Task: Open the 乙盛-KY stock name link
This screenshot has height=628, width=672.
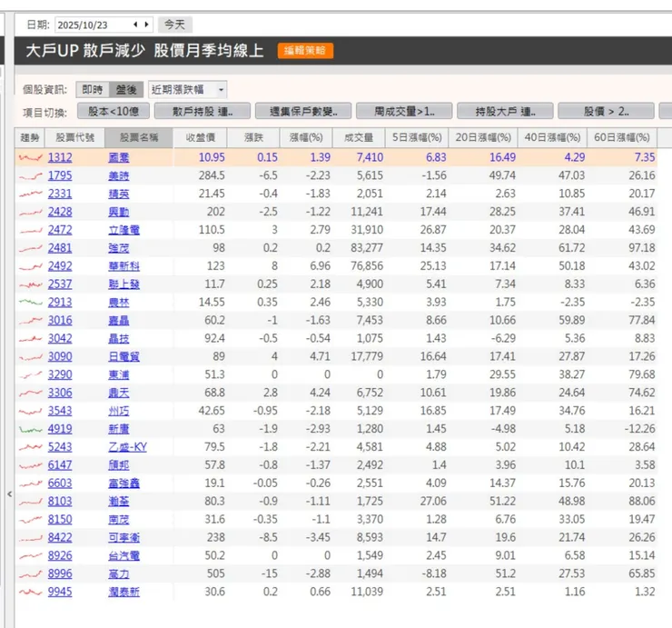Action: point(127,447)
